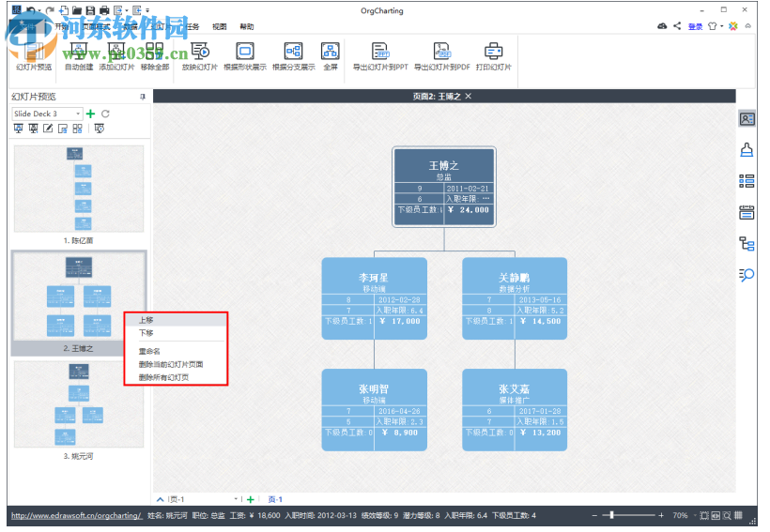770x532 pixels.
Task: Open the data table icon in right sidebar
Action: [x=747, y=212]
